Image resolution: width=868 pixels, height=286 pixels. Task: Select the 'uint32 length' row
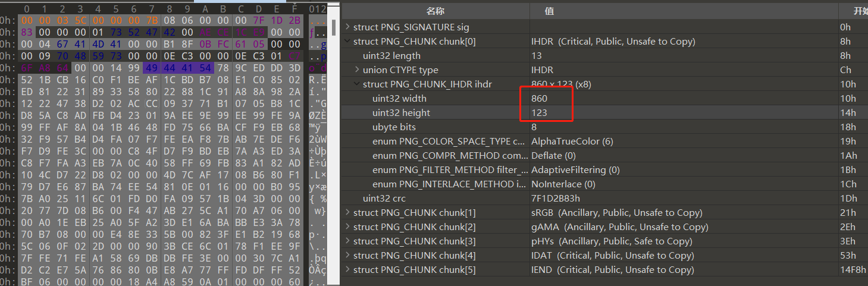tap(604, 55)
